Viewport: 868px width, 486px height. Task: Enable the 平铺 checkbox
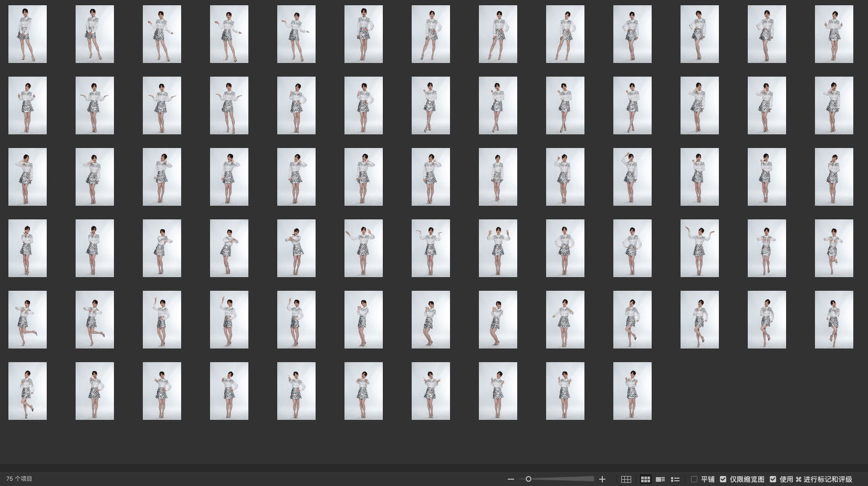pyautogui.click(x=694, y=479)
